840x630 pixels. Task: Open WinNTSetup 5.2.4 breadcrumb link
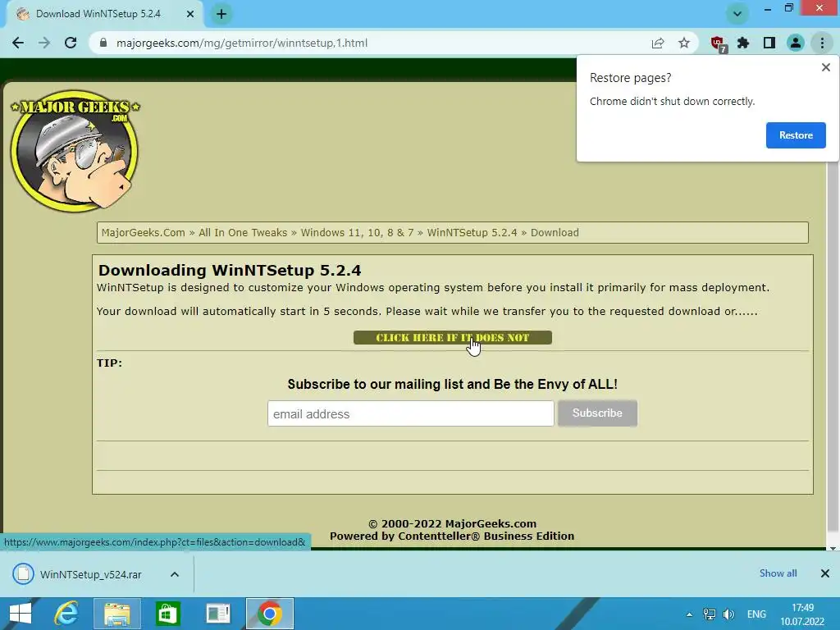pyautogui.click(x=472, y=232)
